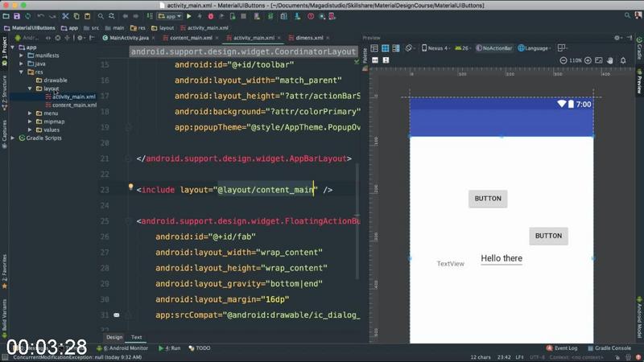Run the app with green play icon
The image size is (644, 362).
tap(189, 16)
